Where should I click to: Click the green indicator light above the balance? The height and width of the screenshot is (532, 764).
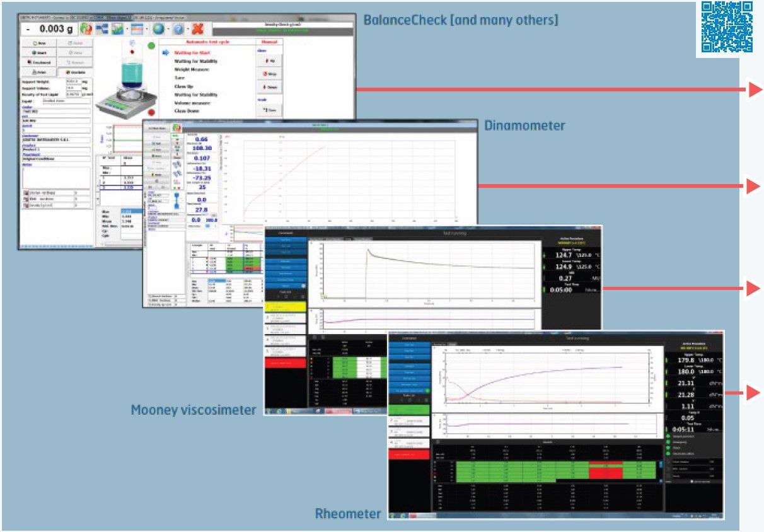[151, 45]
